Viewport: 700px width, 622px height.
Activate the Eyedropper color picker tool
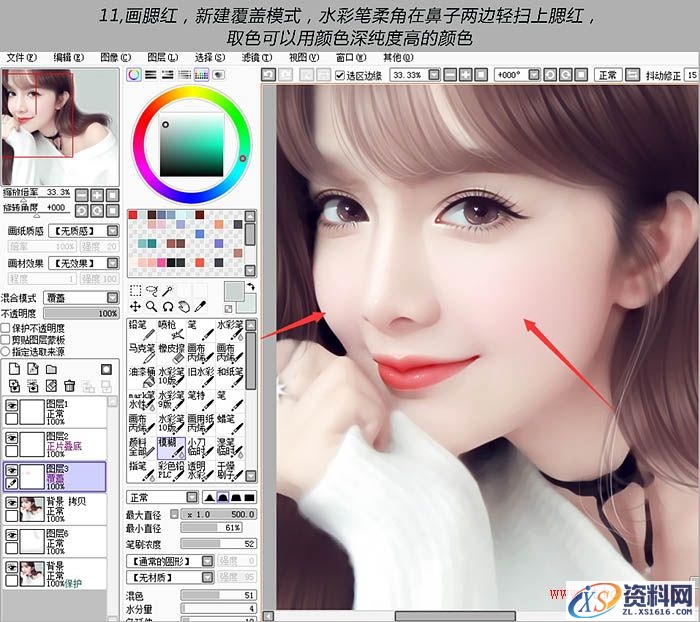[201, 306]
